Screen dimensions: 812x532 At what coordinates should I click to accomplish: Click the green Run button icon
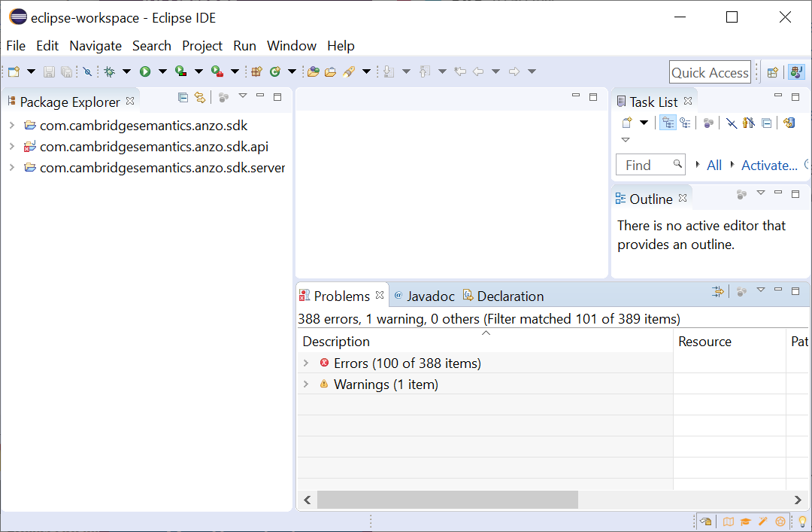pyautogui.click(x=145, y=71)
